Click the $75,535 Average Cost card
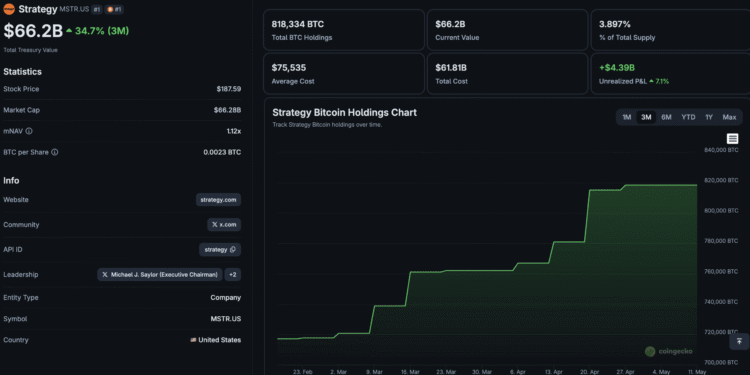The image size is (750, 375). 343,74
